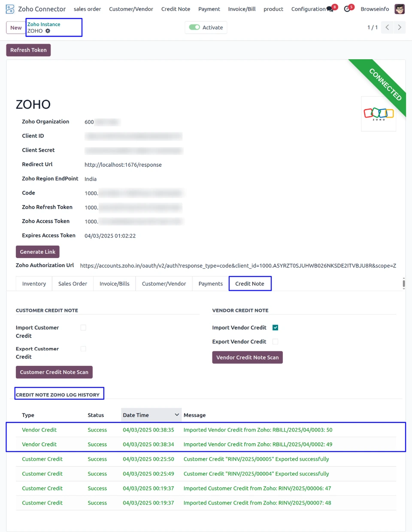Viewport: 412px width, 532px height.
Task: Expand the Date Time column dropdown arrow
Action: tap(177, 415)
